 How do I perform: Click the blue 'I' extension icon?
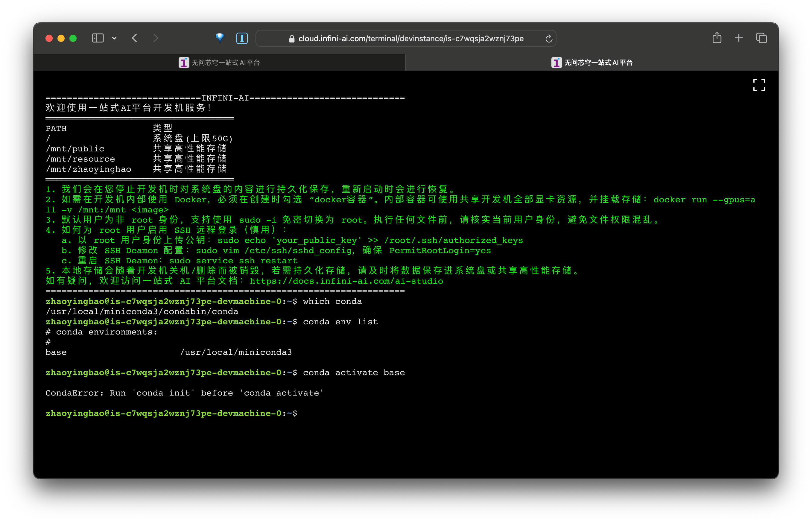click(x=242, y=38)
